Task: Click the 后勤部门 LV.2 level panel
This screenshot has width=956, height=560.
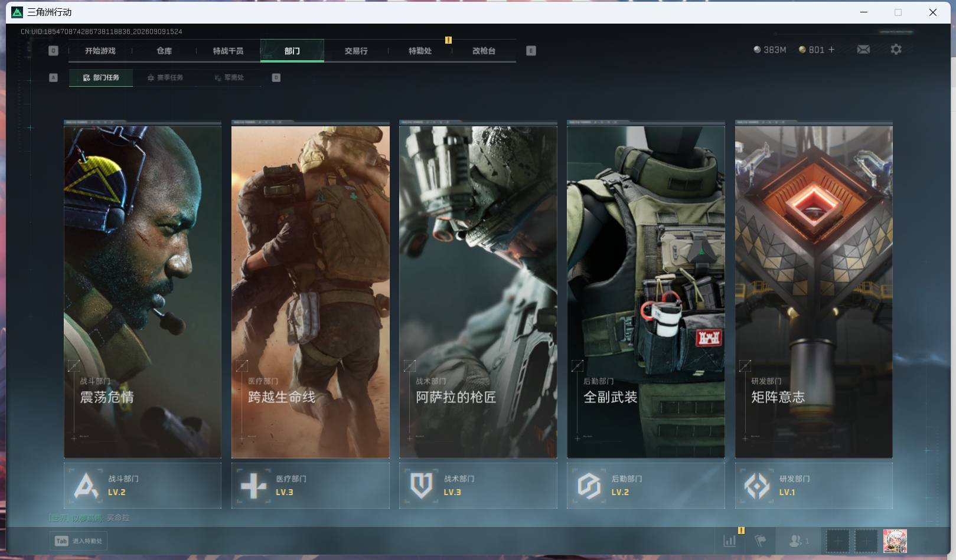Action: pyautogui.click(x=645, y=486)
